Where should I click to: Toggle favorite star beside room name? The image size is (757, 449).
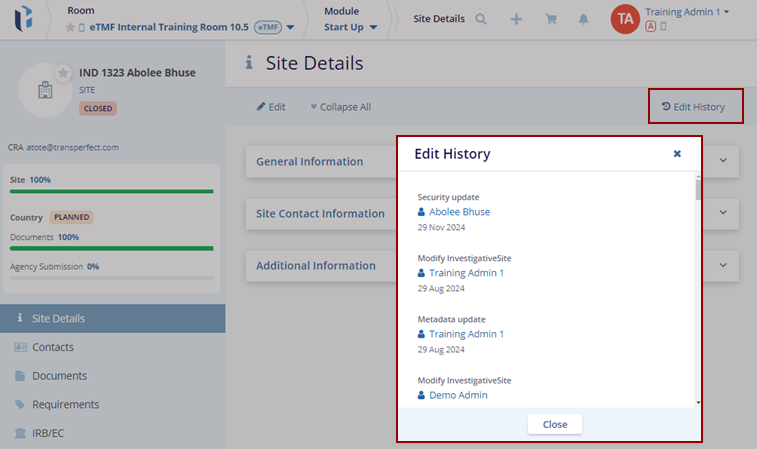click(x=70, y=27)
